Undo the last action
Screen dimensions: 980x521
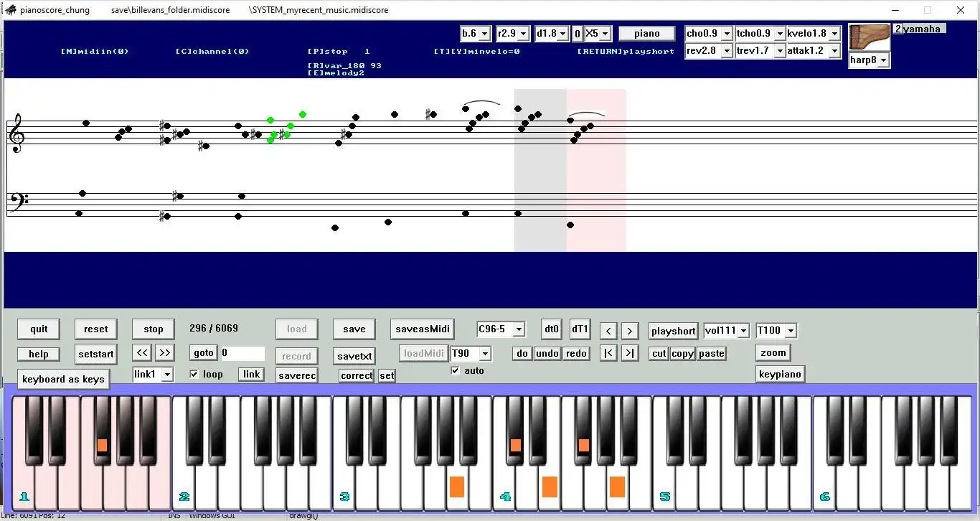(x=547, y=354)
